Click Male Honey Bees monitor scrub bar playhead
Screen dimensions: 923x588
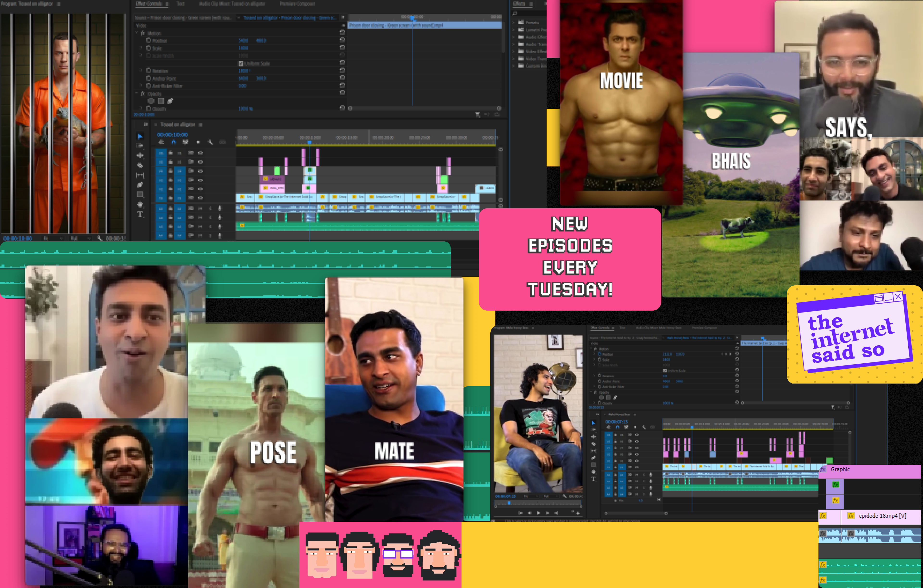(509, 502)
